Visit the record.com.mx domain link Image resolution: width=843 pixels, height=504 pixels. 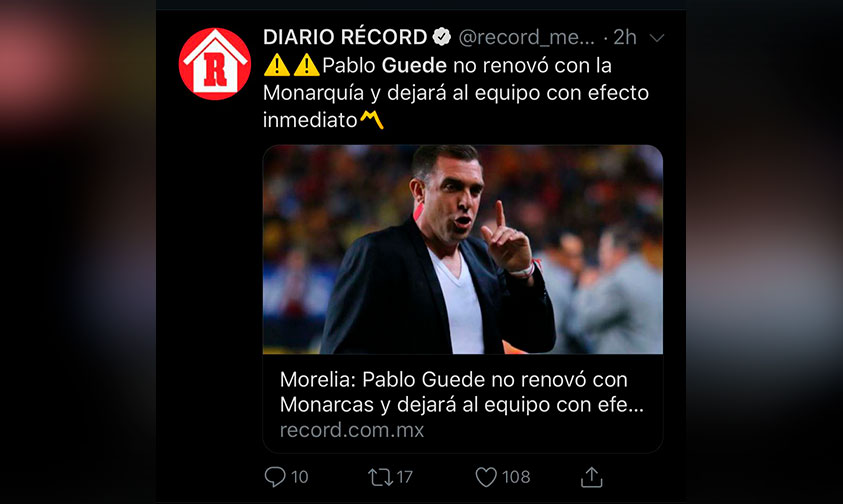352,430
